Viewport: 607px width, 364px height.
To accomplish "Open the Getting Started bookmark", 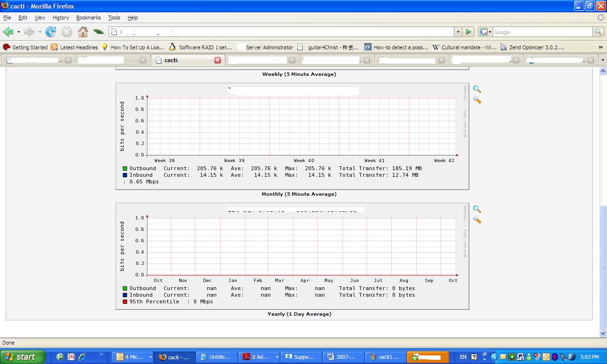I will 25,47.
